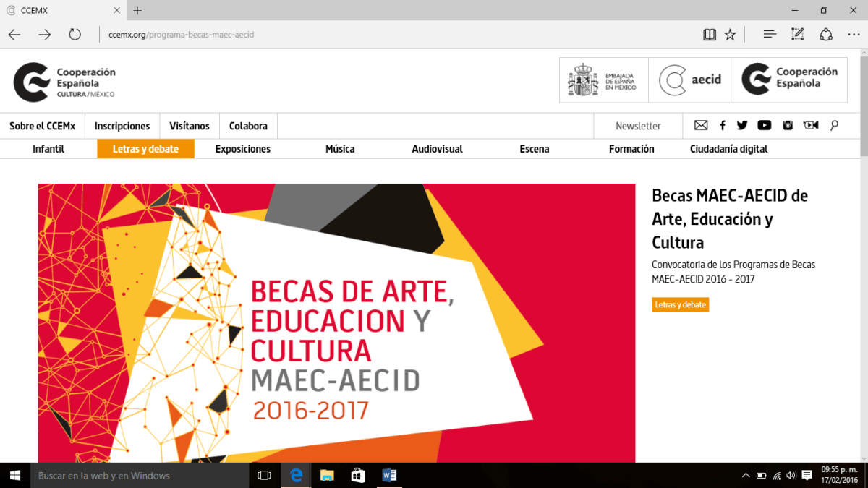Show hidden system tray icons
Screen dimensions: 868x488
pyautogui.click(x=746, y=475)
